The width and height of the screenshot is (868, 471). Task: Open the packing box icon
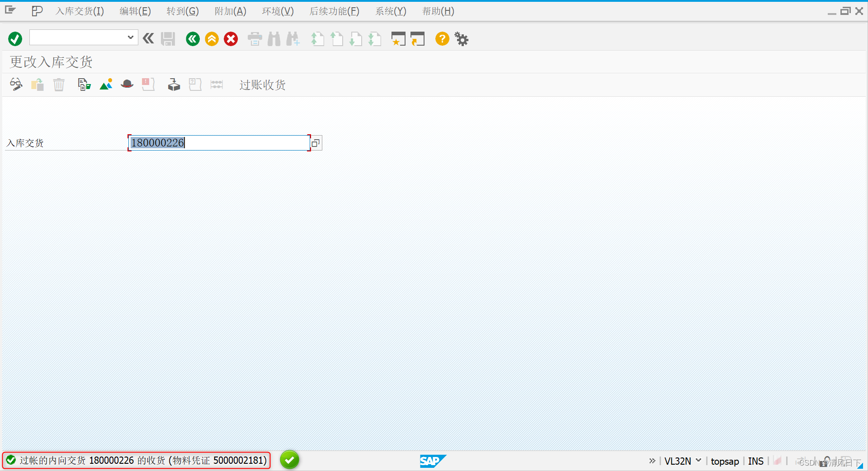[173, 84]
